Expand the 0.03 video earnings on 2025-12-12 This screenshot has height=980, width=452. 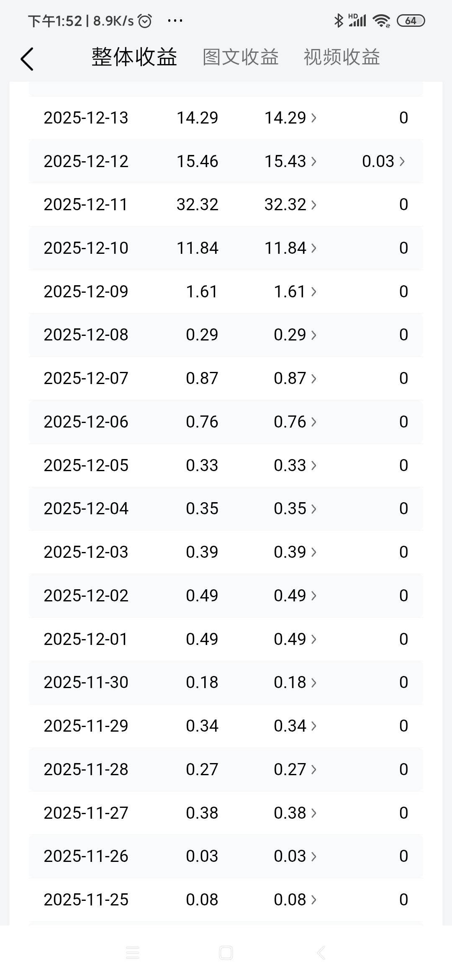click(x=383, y=161)
